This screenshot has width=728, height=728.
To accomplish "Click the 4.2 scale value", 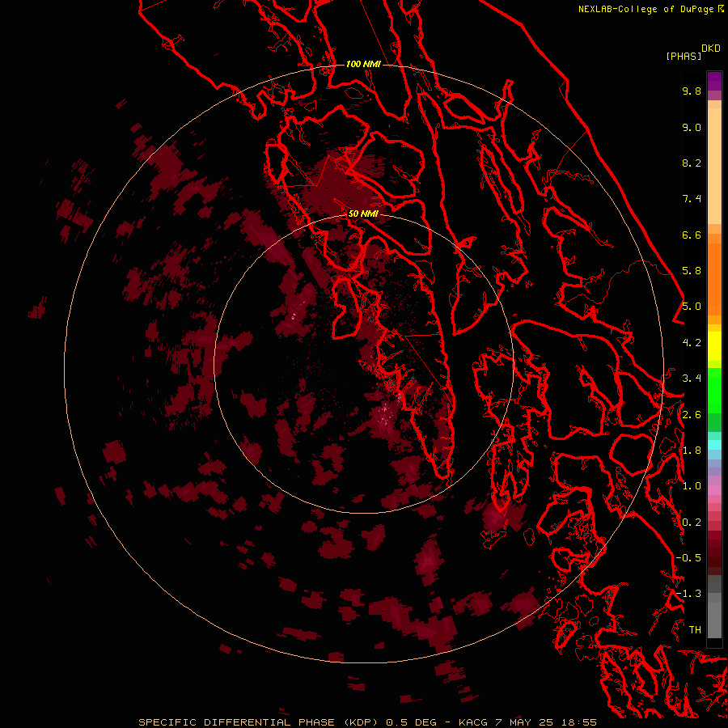I will point(692,343).
